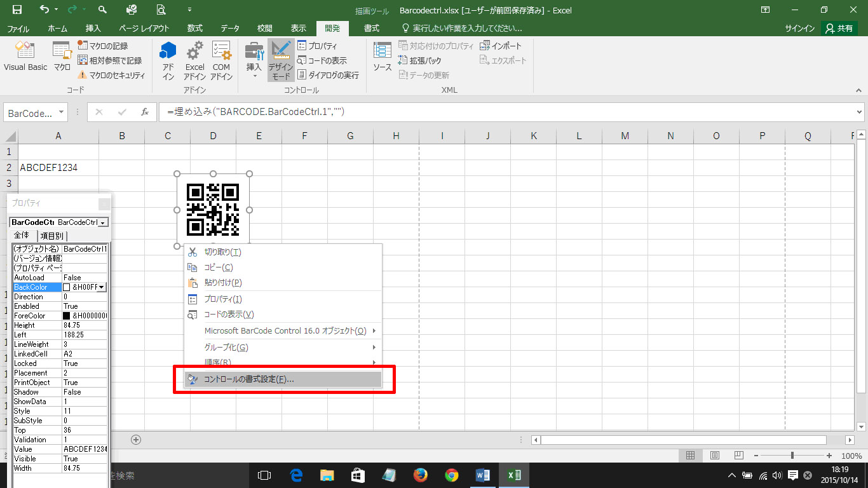Click the QR code barcode object
Screen dimensions: 868x488
coord(213,210)
